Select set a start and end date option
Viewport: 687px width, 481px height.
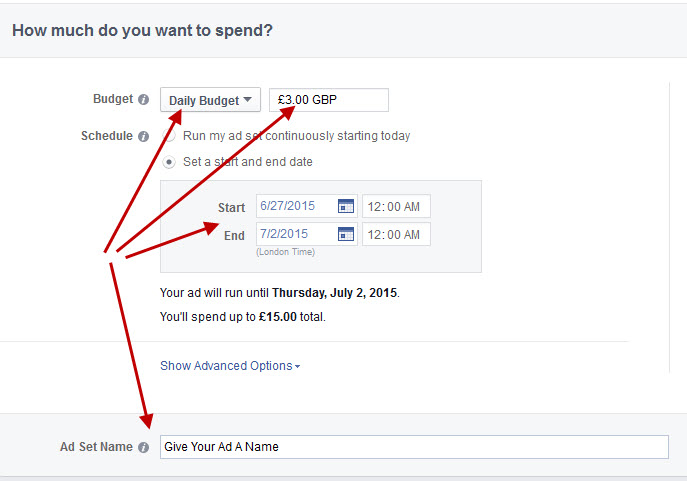pyautogui.click(x=169, y=162)
